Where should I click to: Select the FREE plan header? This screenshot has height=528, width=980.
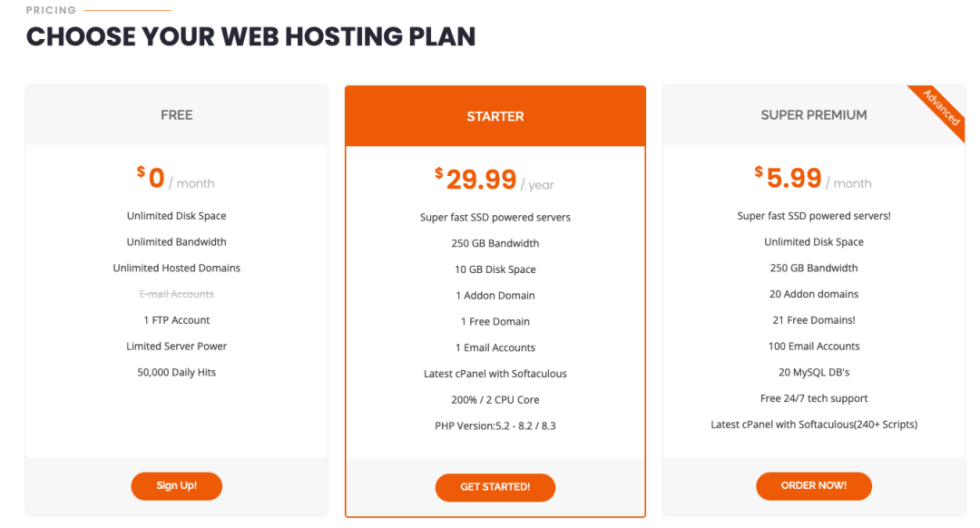pos(176,115)
